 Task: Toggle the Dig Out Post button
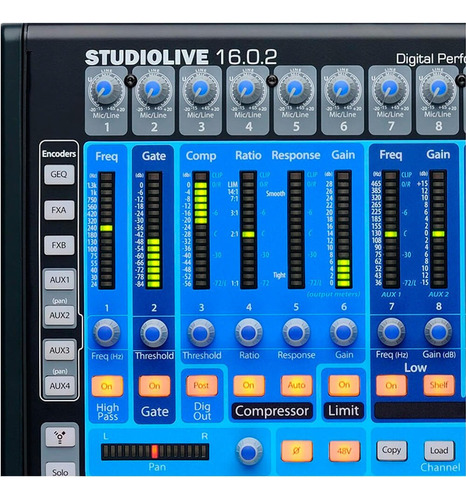[201, 385]
